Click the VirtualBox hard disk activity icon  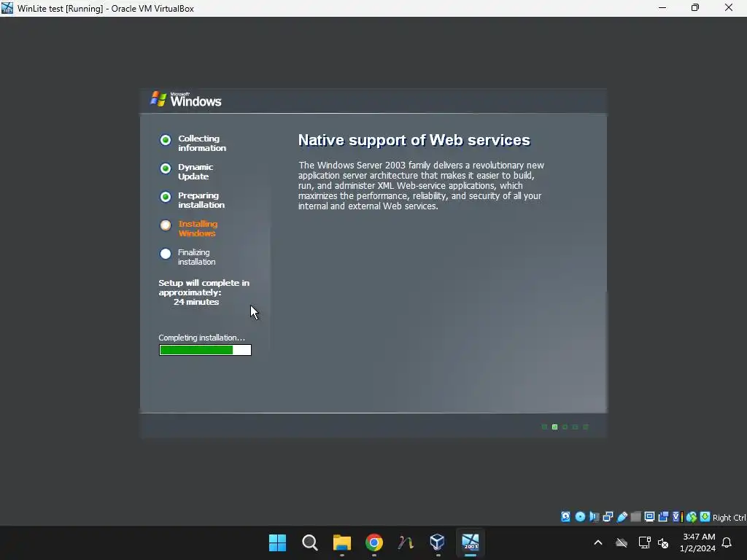tap(565, 517)
